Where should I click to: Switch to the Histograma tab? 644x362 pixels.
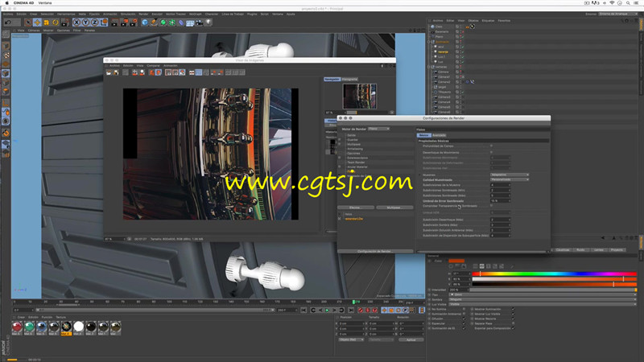point(350,79)
